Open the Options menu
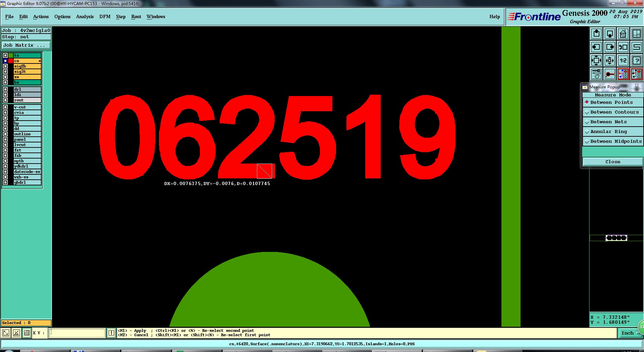This screenshot has width=644, height=352. (x=62, y=16)
